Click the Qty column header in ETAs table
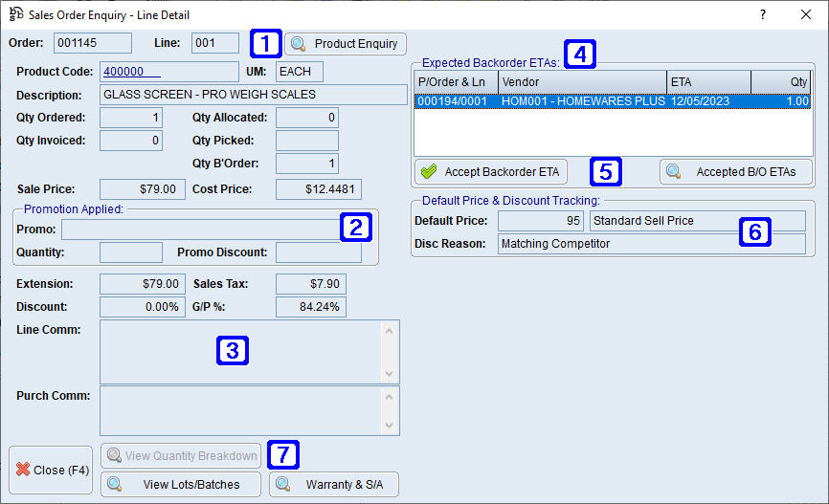This screenshot has width=829, height=504. [x=782, y=82]
